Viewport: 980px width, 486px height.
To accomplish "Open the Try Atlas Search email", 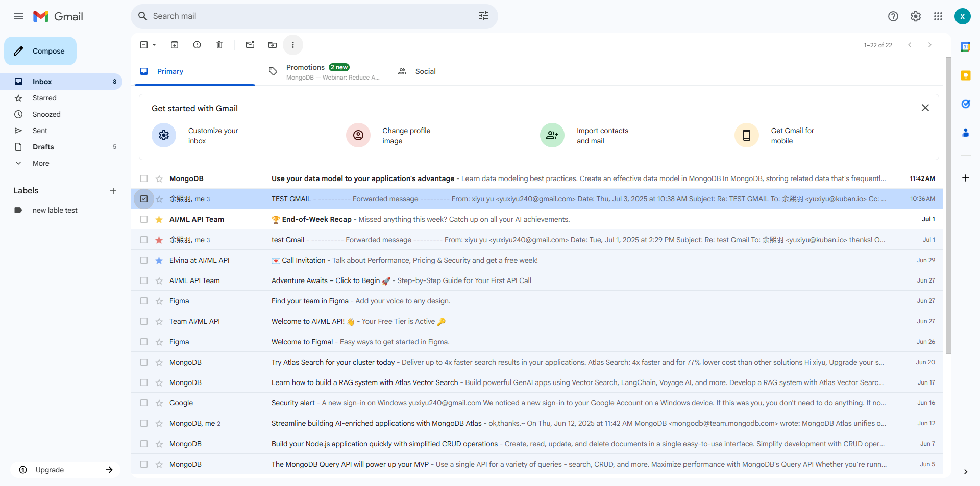I will pos(537,362).
